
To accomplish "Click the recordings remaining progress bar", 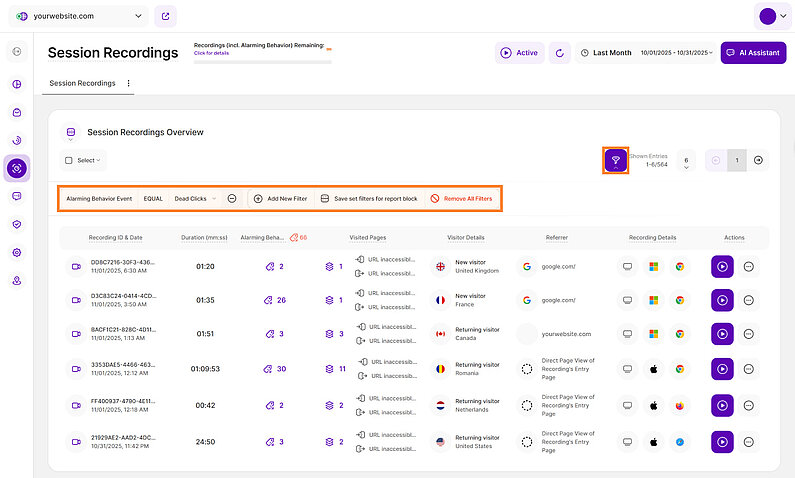I will [262, 62].
